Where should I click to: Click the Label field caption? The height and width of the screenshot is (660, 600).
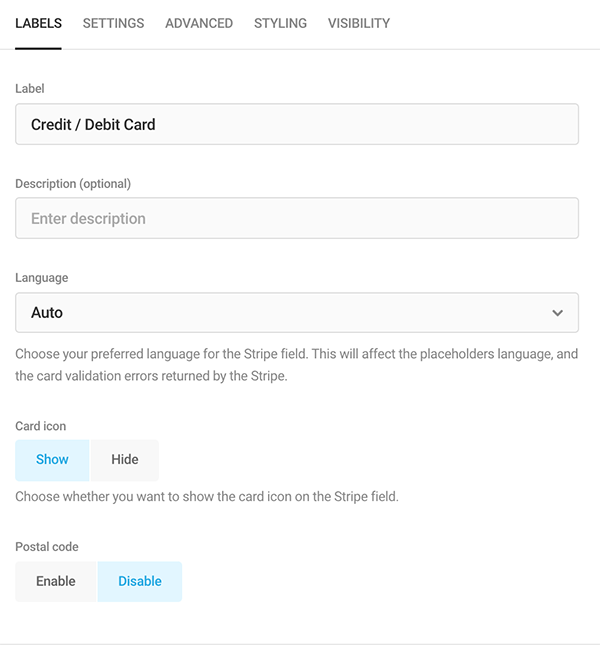point(30,89)
